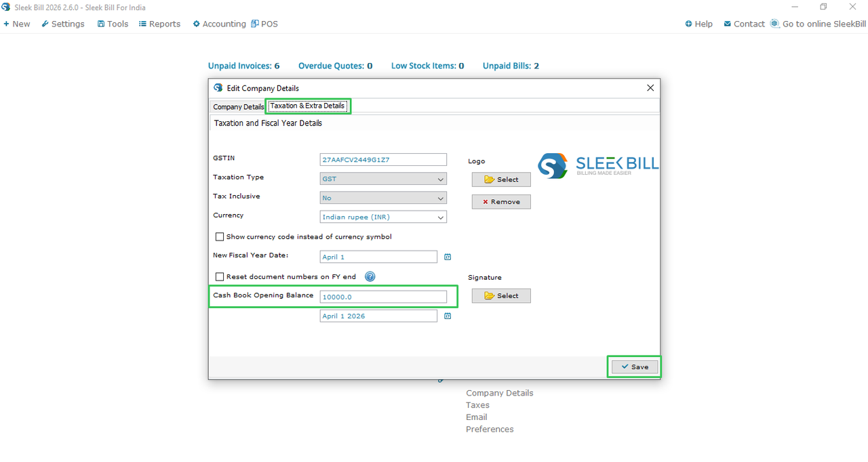The height and width of the screenshot is (462, 868).
Task: Save the company details
Action: point(635,366)
